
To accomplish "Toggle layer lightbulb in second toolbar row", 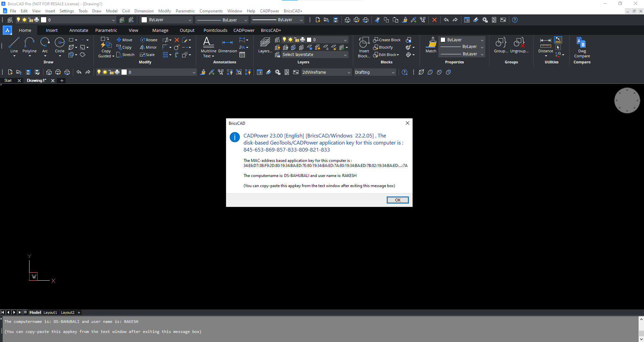I will pyautogui.click(x=99, y=72).
